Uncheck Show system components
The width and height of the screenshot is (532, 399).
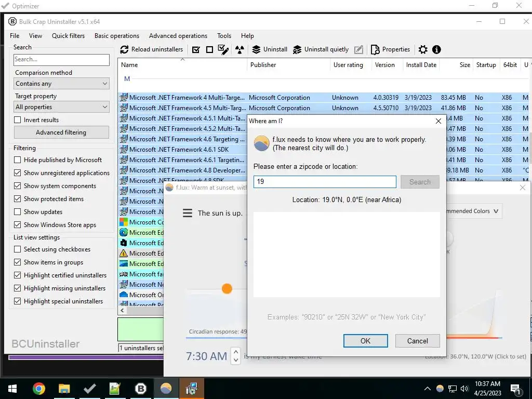[17, 185]
